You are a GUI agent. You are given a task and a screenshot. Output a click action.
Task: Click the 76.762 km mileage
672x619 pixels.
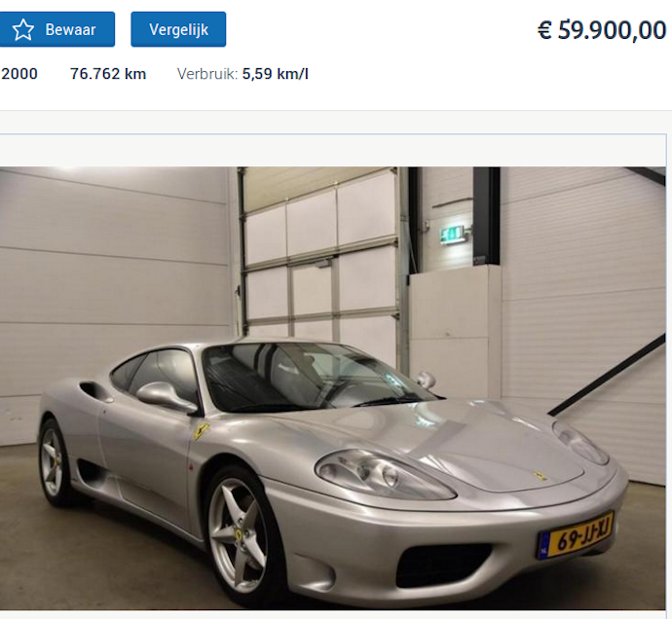[x=108, y=74]
